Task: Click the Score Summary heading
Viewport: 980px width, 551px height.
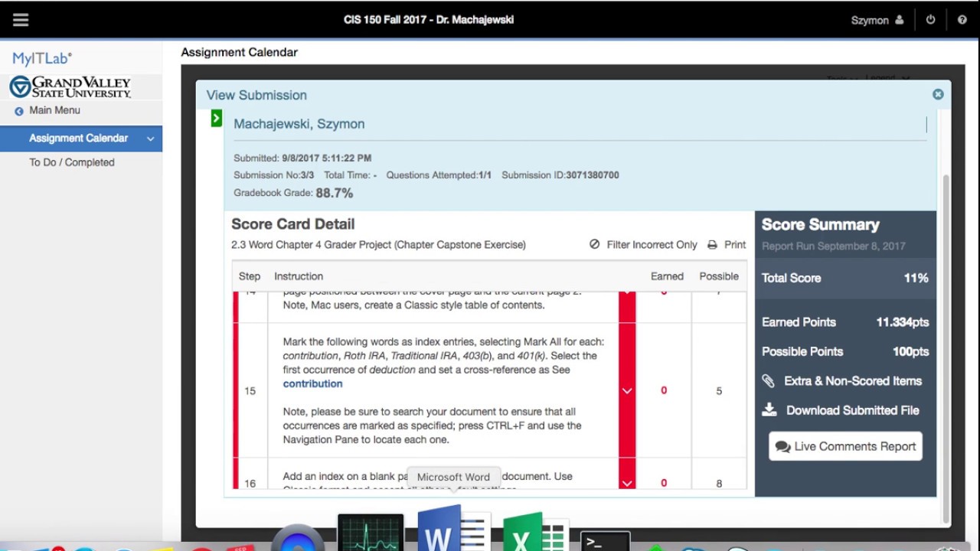Action: [821, 224]
